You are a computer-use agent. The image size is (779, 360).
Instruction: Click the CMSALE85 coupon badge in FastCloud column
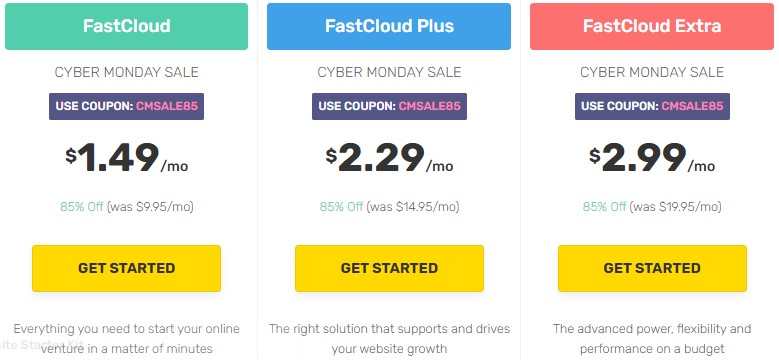[x=126, y=106]
